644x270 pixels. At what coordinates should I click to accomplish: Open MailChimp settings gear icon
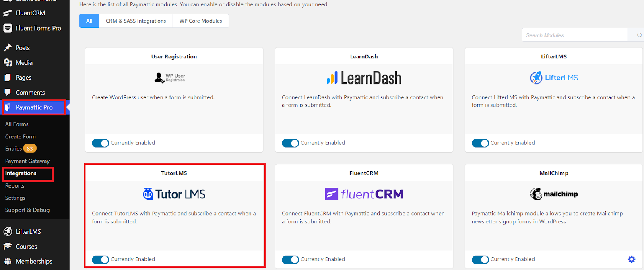[x=632, y=259]
